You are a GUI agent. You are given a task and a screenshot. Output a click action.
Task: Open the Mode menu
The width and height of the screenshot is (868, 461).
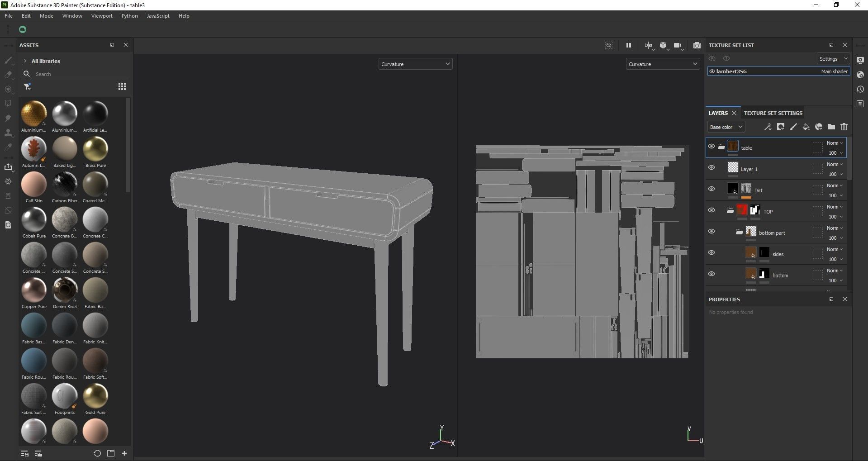pyautogui.click(x=47, y=16)
